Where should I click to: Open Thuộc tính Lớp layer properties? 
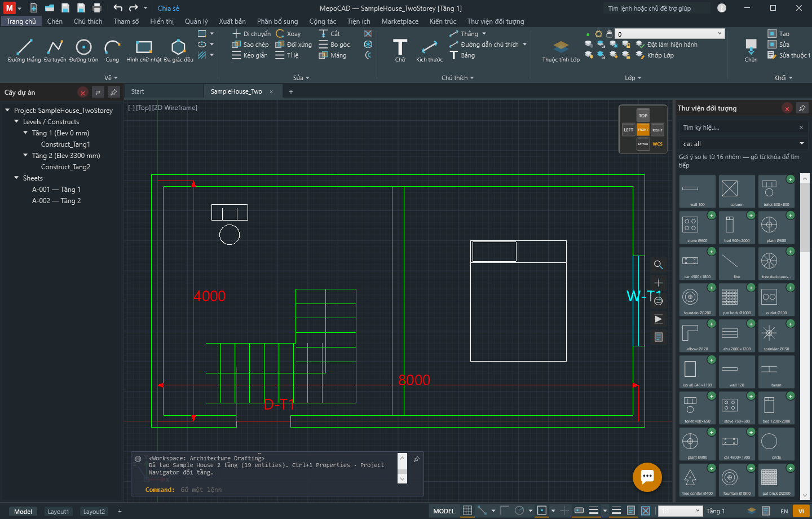point(561,50)
